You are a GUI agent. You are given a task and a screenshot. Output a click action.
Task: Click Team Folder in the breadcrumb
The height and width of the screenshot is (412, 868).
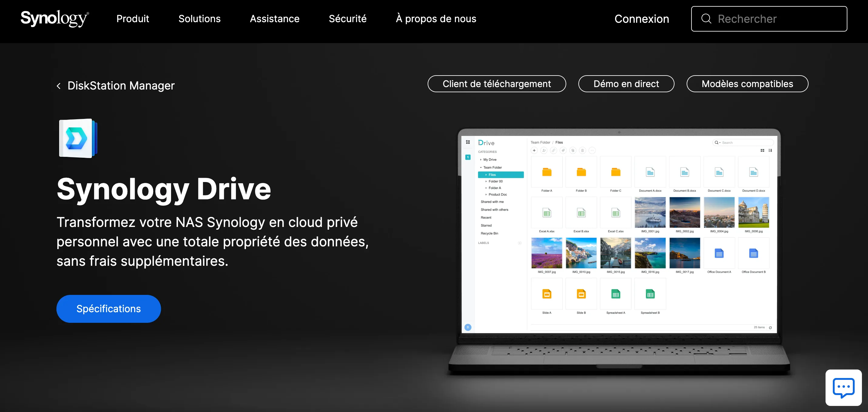pyautogui.click(x=540, y=142)
